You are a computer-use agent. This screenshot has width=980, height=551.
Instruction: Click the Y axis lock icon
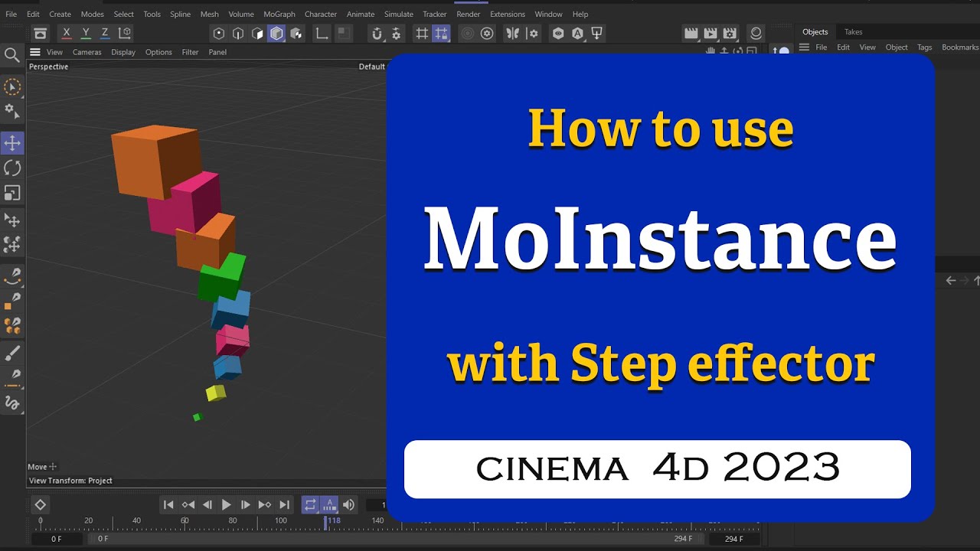[86, 33]
